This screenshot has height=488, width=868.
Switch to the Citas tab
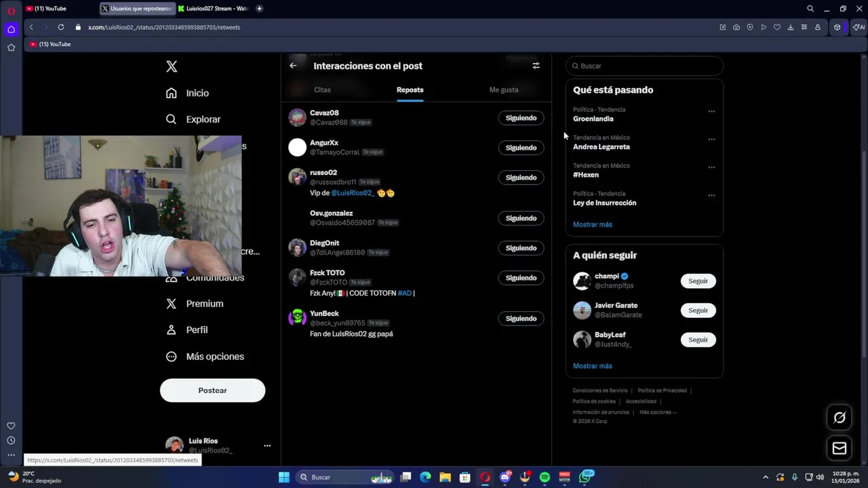click(322, 89)
